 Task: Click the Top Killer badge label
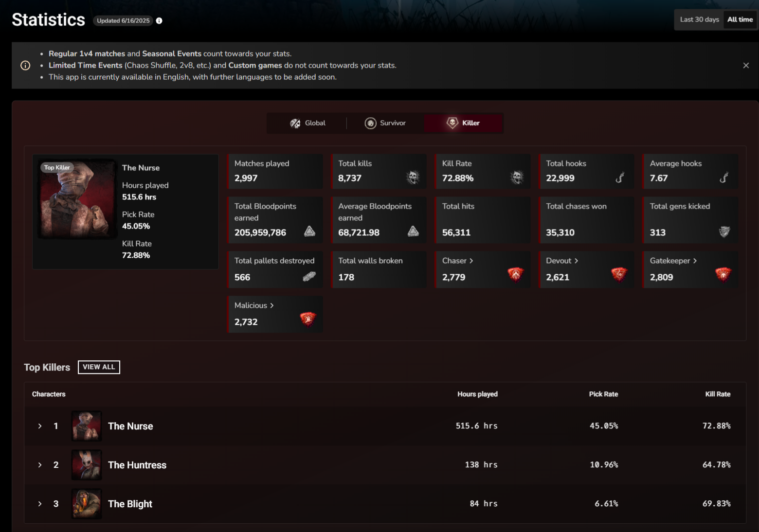[x=57, y=167]
